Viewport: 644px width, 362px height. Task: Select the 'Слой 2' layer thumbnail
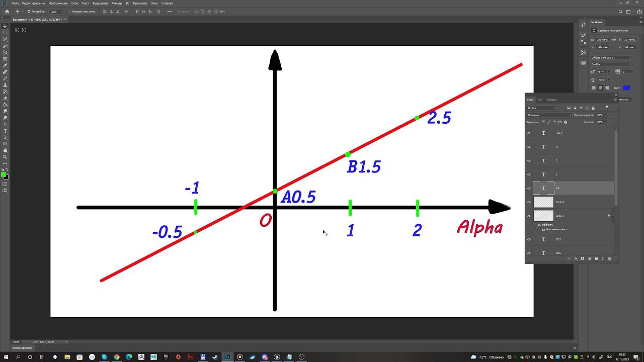click(x=543, y=202)
